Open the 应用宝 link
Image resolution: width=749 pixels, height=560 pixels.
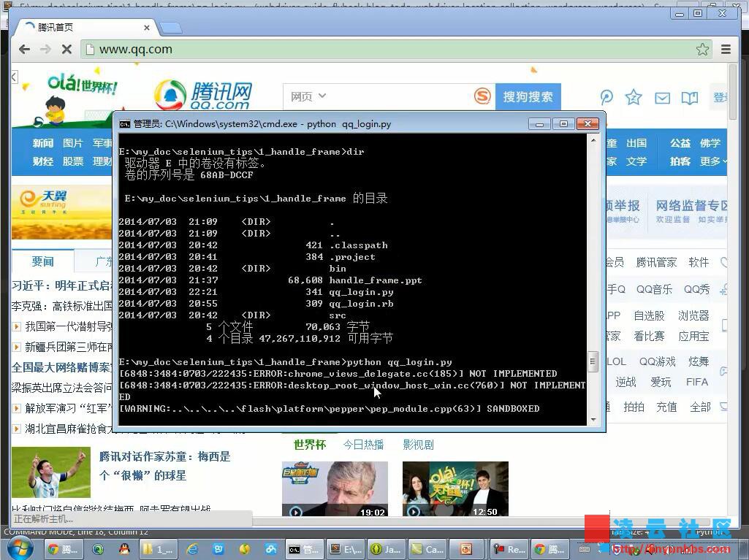pos(693,336)
